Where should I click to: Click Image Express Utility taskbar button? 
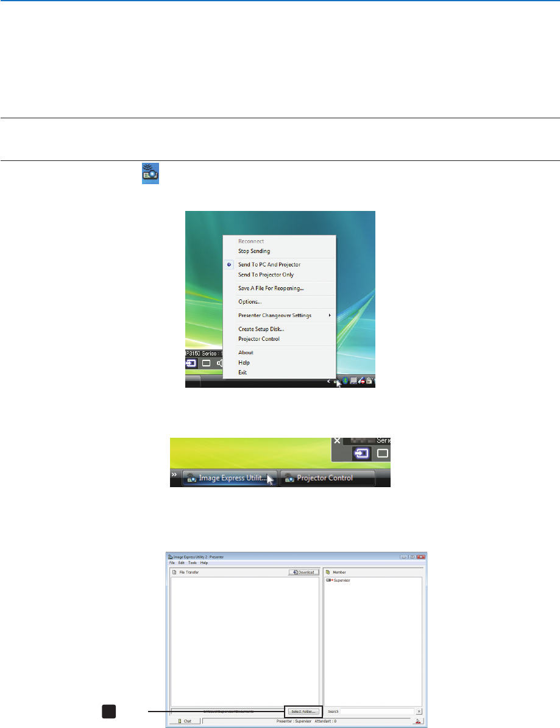pos(230,478)
